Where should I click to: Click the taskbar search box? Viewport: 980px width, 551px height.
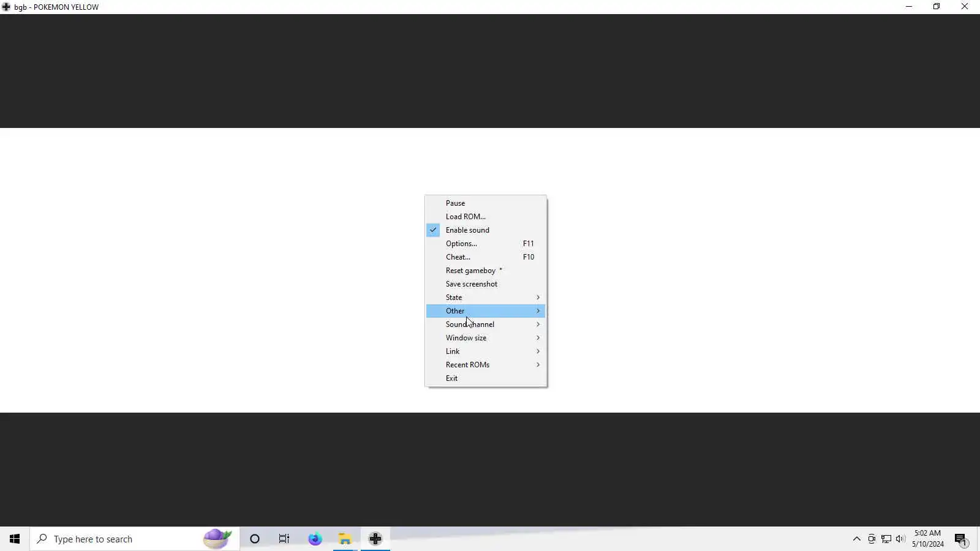coord(135,539)
